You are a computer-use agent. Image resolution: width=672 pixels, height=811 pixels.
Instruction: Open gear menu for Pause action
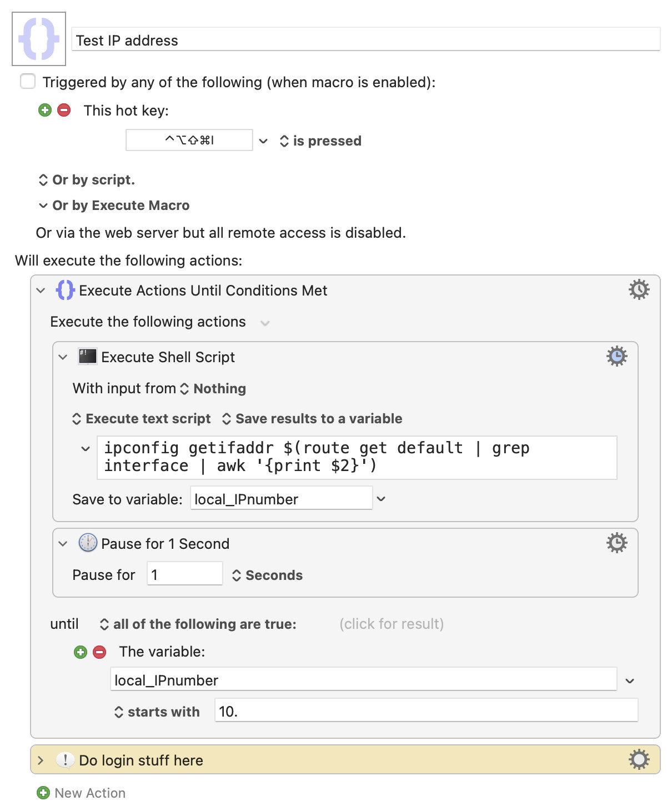(616, 543)
